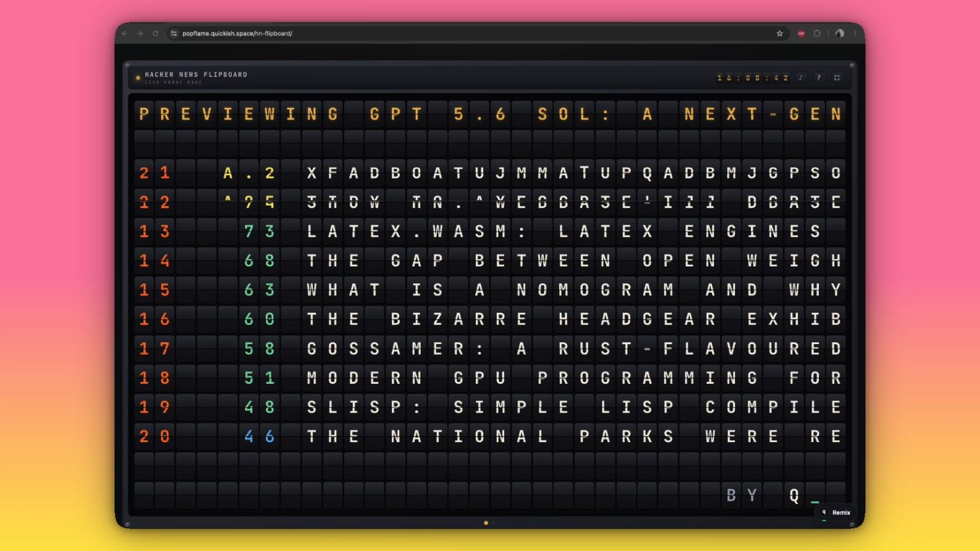Toggle flipboard sound with the music note
Viewport: 980px width, 551px height.
click(801, 78)
